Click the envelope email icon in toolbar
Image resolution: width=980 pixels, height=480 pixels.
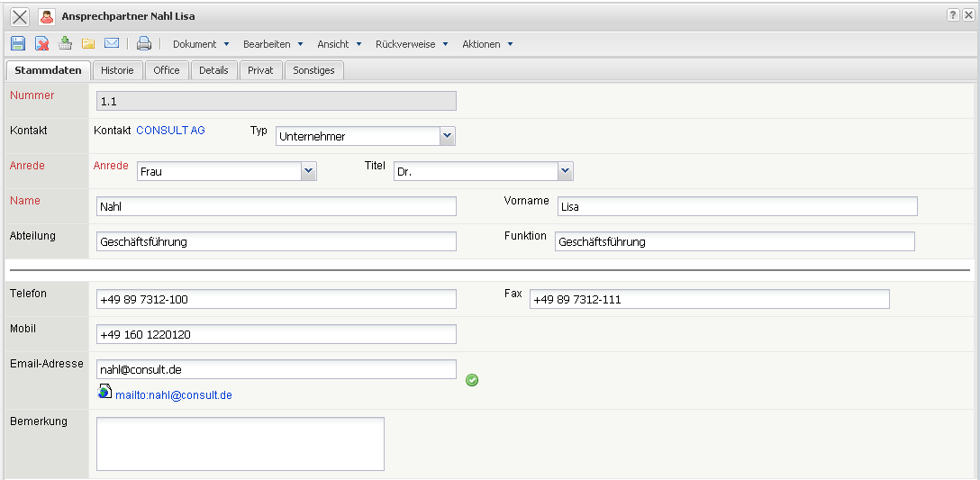tap(112, 43)
